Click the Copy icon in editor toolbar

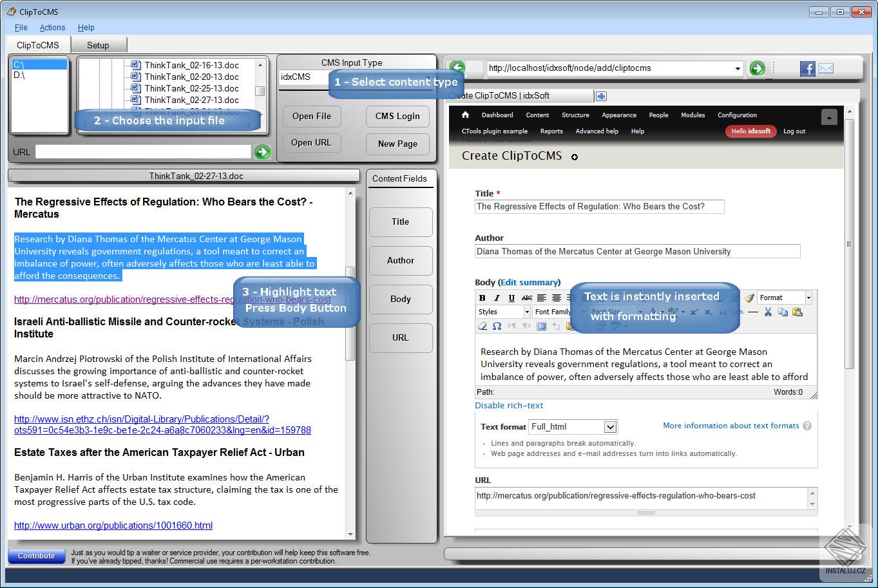(x=783, y=312)
